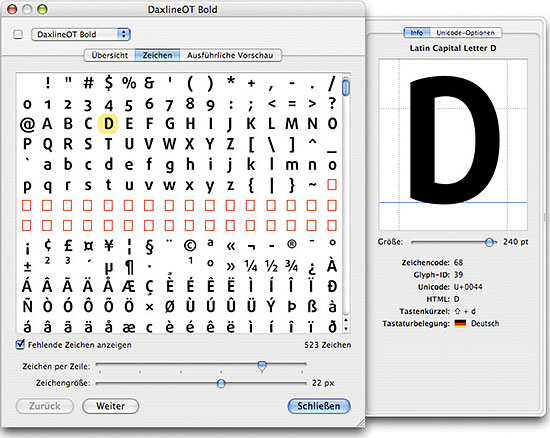Image resolution: width=550 pixels, height=438 pixels.
Task: Select the lowercase æ glyph
Action: coord(129,327)
